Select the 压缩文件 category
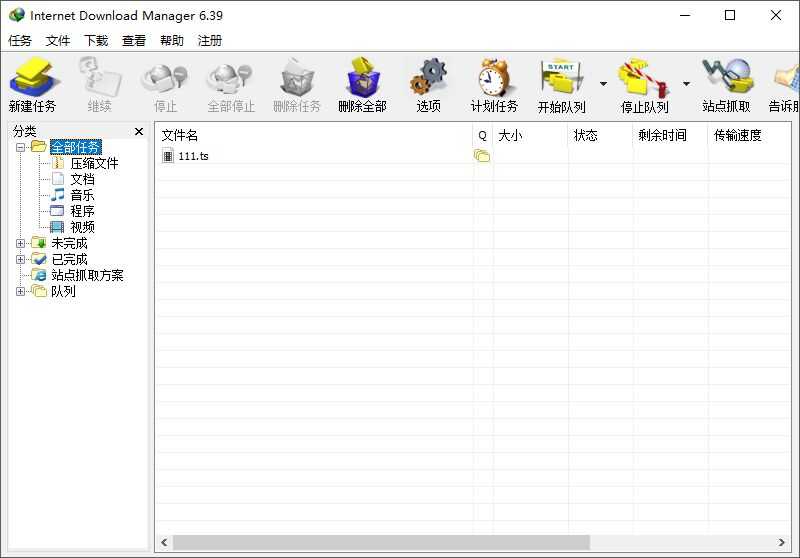This screenshot has height=558, width=800. [x=94, y=163]
